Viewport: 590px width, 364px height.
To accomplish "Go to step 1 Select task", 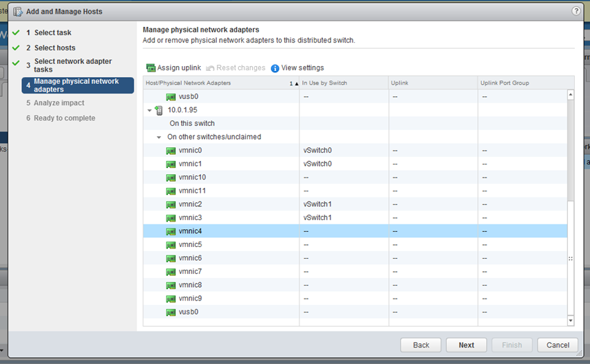I will pos(53,33).
